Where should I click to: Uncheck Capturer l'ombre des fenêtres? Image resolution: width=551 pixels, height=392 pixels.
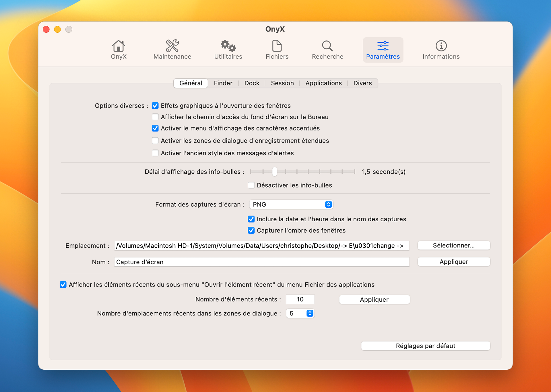pos(251,231)
